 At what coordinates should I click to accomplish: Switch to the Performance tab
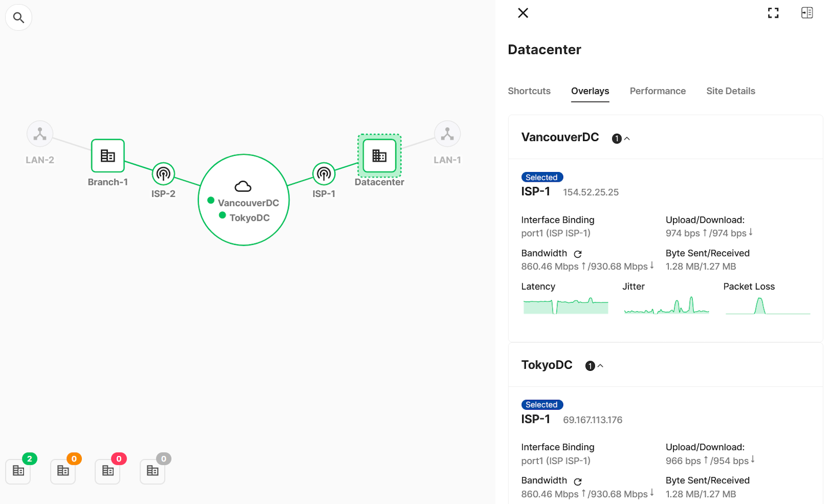[658, 91]
